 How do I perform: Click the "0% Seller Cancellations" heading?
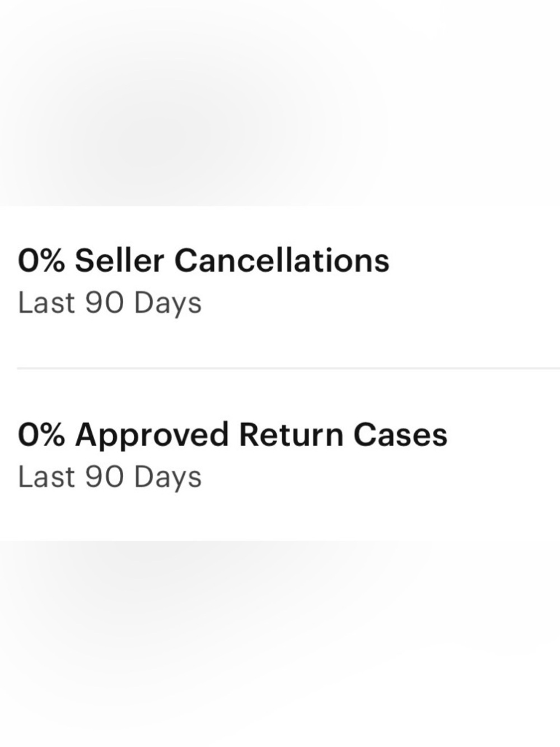[203, 261]
